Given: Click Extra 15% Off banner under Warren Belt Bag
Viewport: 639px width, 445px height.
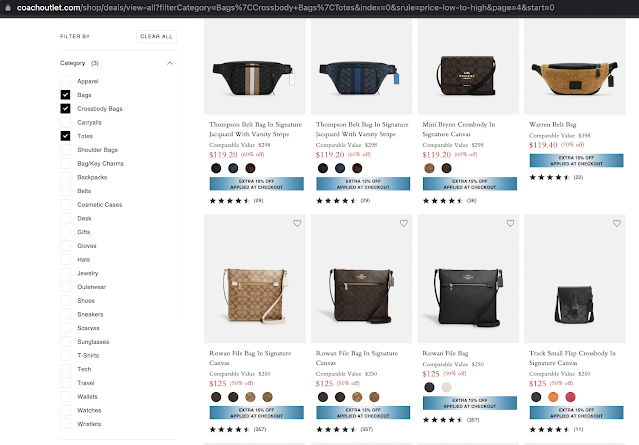Looking at the screenshot, I should [x=576, y=160].
